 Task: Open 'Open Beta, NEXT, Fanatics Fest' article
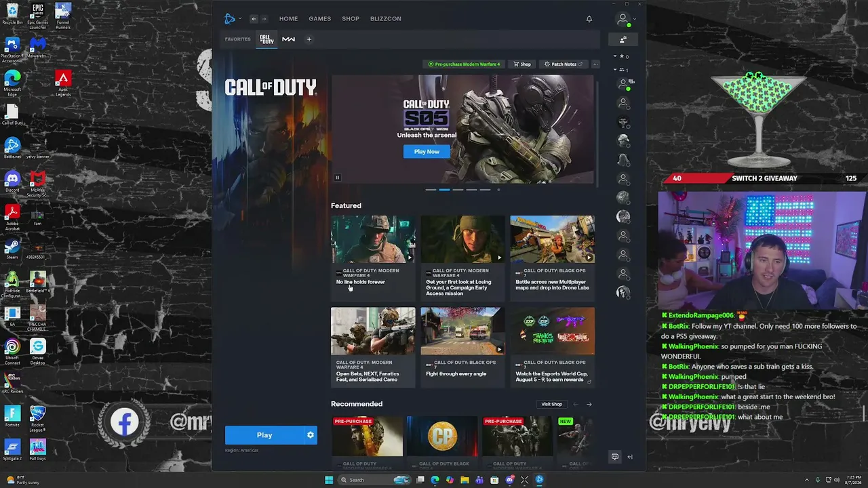[373, 347]
